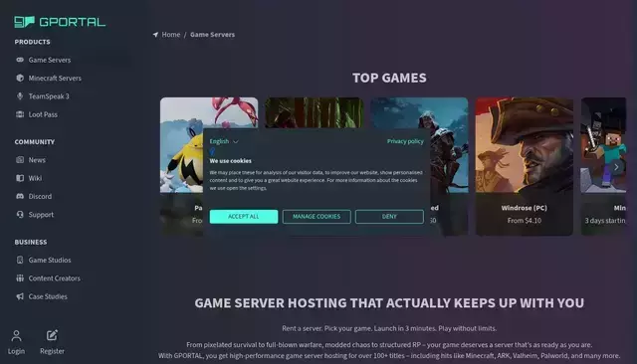Screen dimensions: 637x364
Task: Go to the News page
Action: (37, 160)
